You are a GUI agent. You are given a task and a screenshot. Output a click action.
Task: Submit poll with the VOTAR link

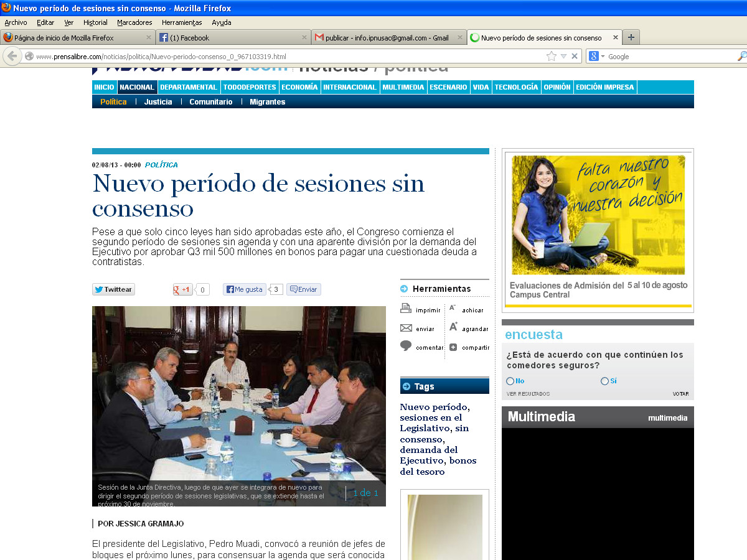[680, 394]
